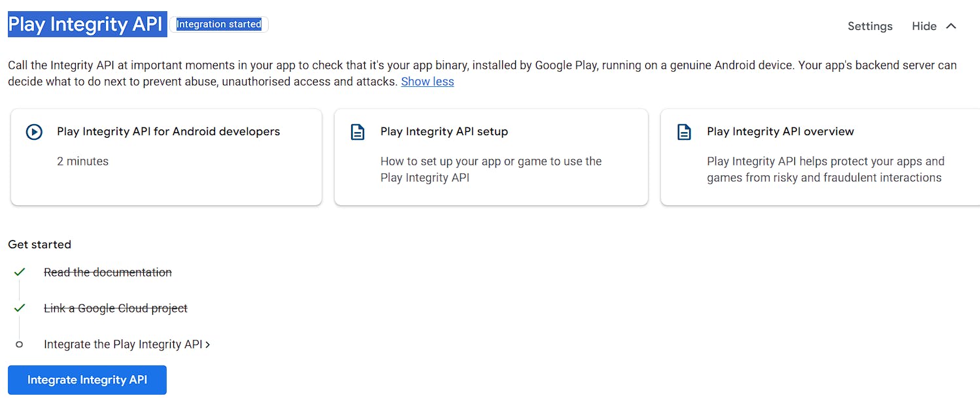Click document icon beside Play Integrity API overview
Image resolution: width=980 pixels, height=398 pixels.
click(x=684, y=132)
